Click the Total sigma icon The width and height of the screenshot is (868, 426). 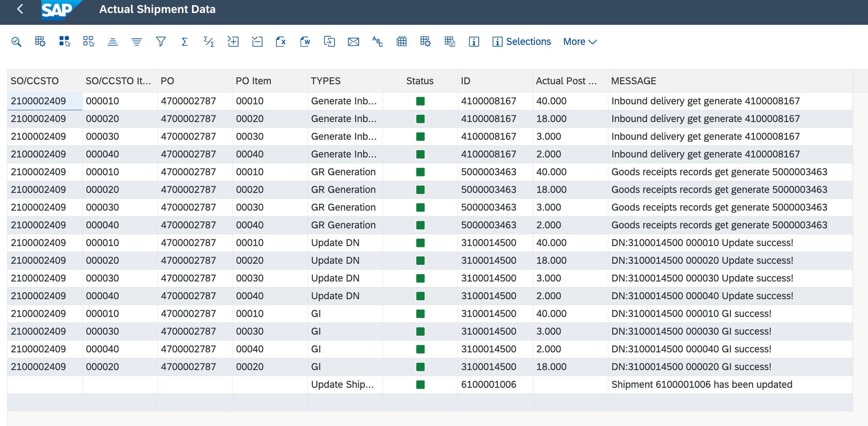coord(185,42)
